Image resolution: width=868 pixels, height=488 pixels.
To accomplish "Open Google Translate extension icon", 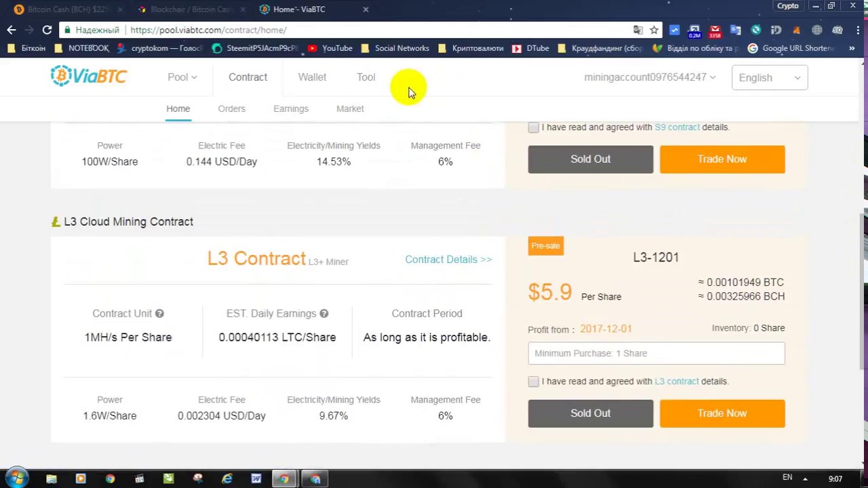I will coord(736,30).
